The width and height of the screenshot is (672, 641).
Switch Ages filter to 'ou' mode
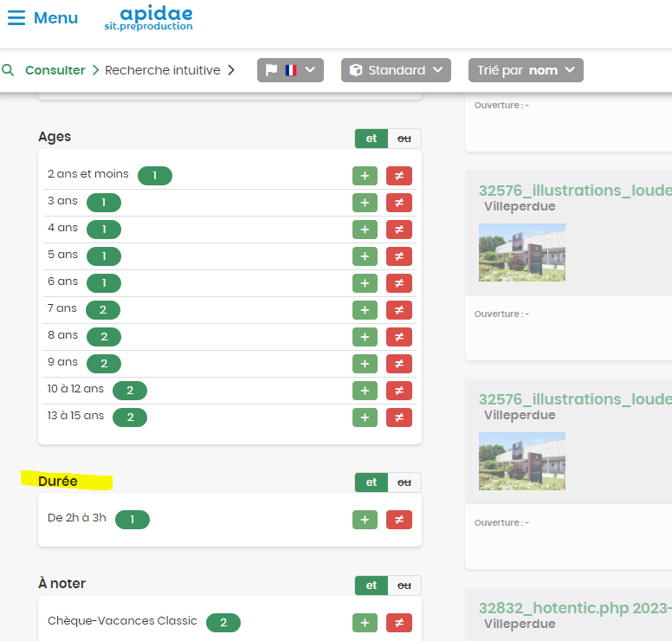coord(404,139)
